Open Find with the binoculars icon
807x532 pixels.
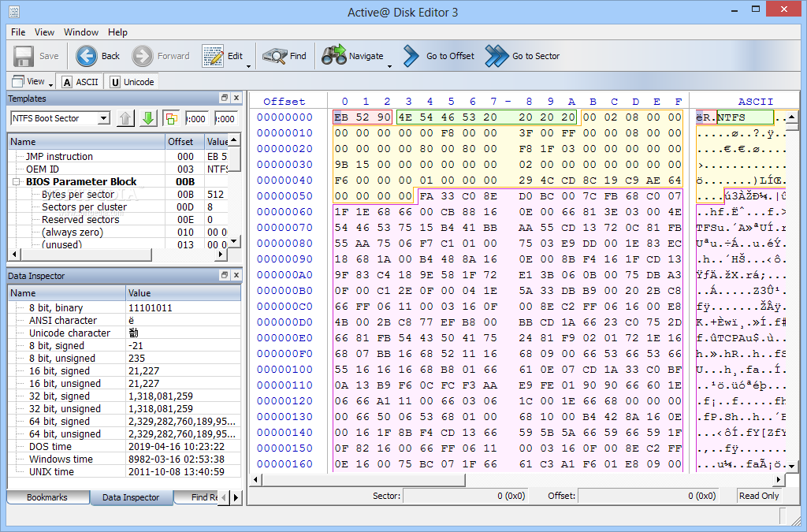[274, 56]
